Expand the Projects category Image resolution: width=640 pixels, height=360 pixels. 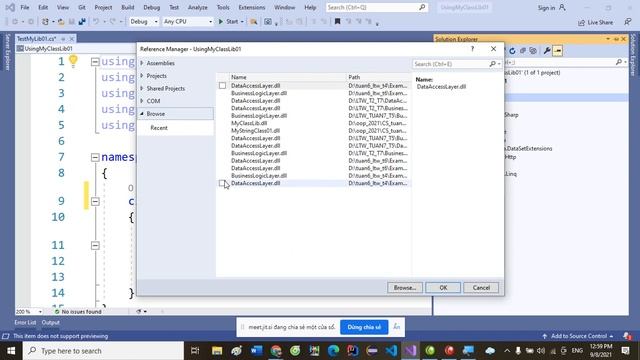(142, 76)
